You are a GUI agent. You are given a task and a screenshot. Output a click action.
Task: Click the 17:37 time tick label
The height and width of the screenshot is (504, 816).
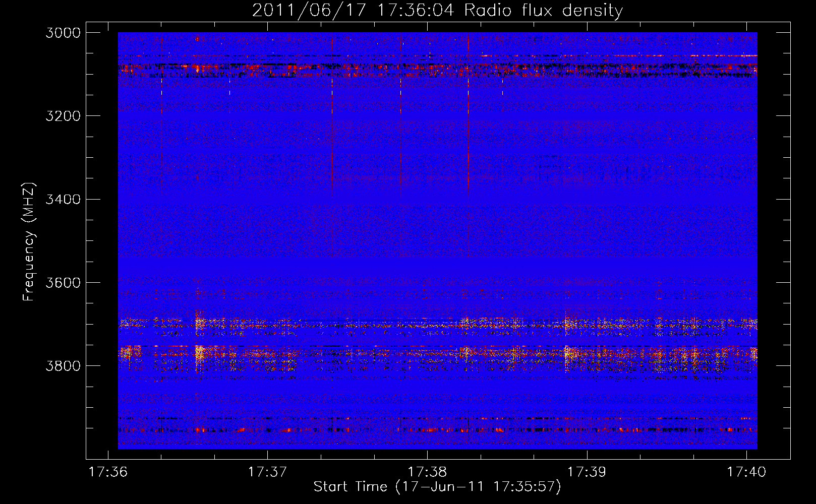point(267,472)
